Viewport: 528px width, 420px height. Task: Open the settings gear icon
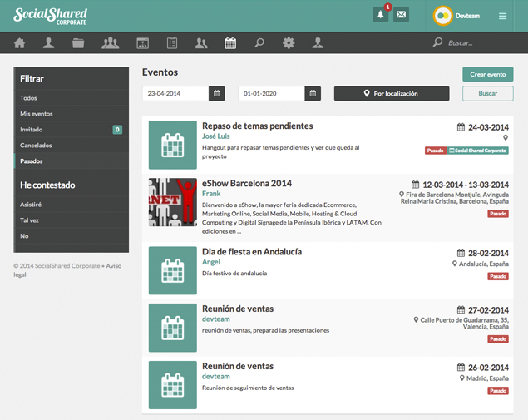tap(289, 43)
